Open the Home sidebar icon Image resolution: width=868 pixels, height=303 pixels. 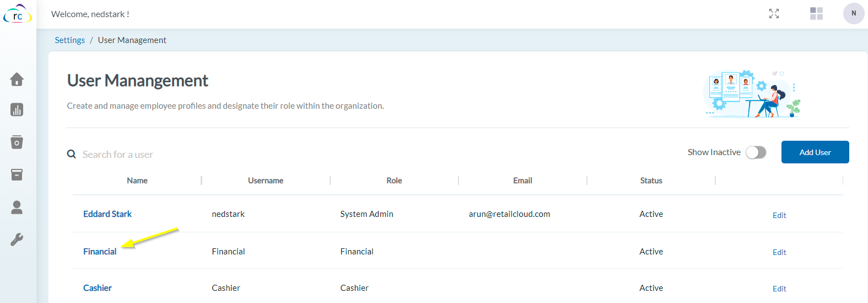point(17,79)
